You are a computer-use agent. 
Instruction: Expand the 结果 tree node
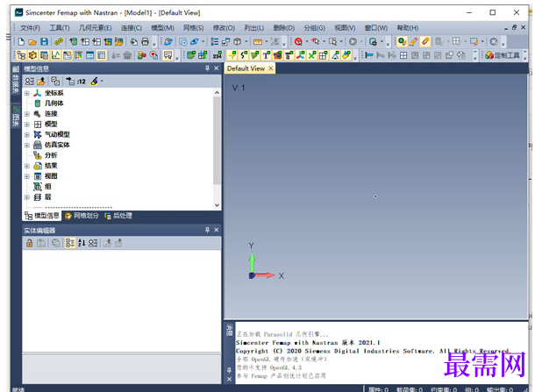[27, 166]
